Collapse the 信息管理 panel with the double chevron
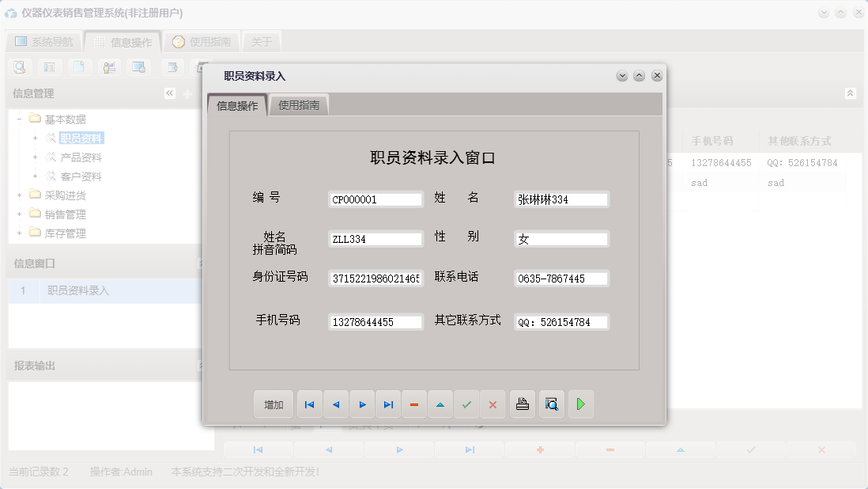 click(168, 93)
